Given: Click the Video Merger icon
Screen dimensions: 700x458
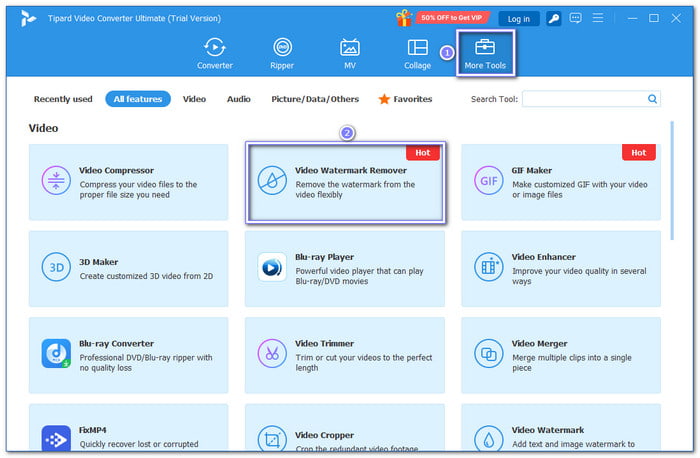Looking at the screenshot, I should tap(488, 354).
